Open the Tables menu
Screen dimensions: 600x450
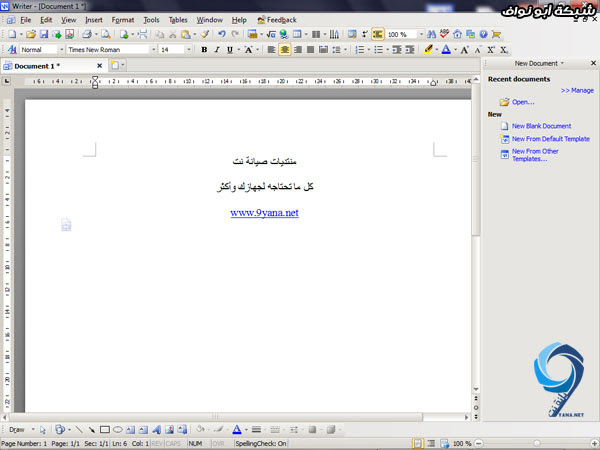[x=178, y=20]
